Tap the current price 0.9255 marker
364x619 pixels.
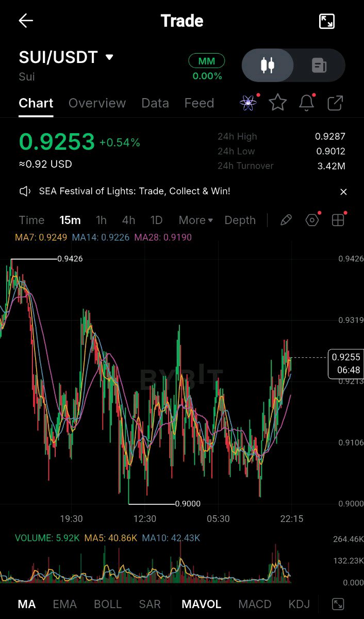[x=346, y=363]
